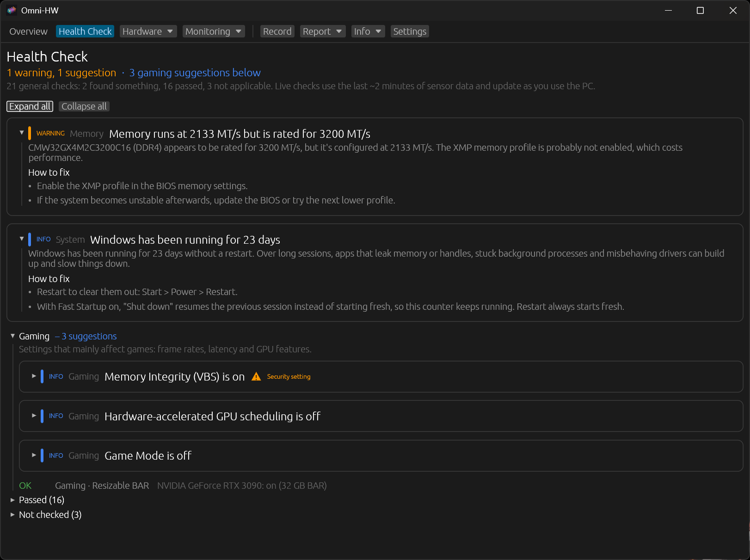
Task: Open the Hardware dropdown menu
Action: [148, 31]
